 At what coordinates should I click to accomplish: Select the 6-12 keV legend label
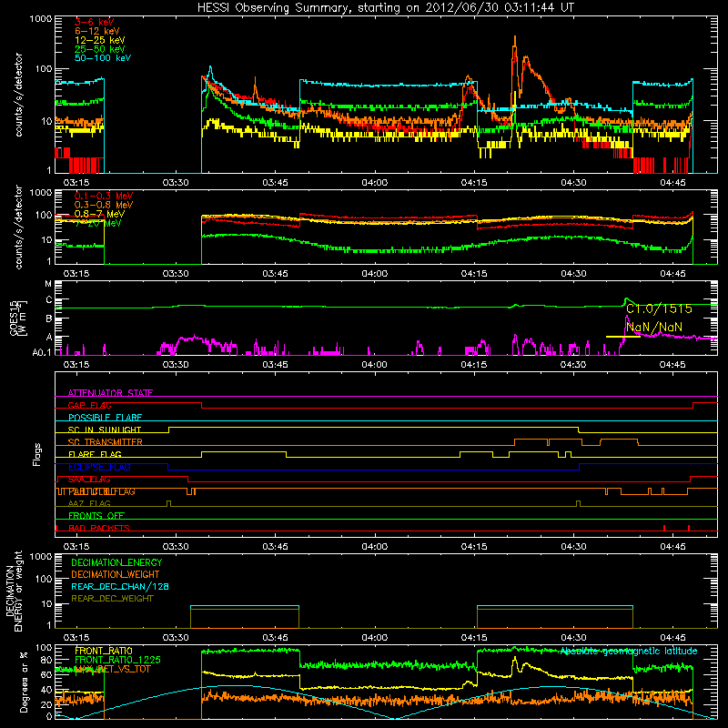pos(97,31)
